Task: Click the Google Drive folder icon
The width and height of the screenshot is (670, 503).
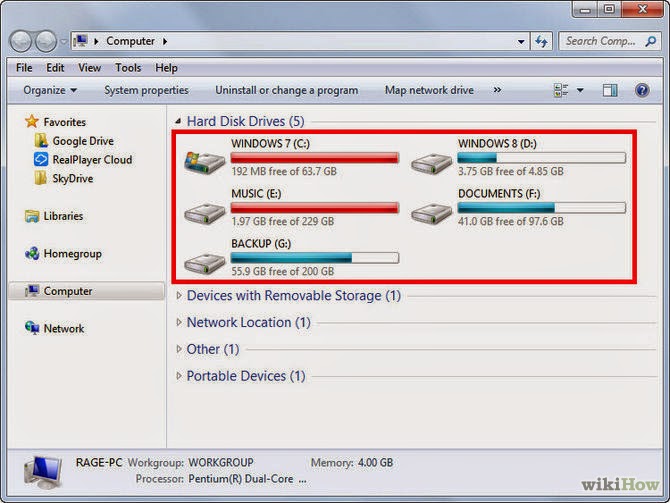Action: pos(41,141)
